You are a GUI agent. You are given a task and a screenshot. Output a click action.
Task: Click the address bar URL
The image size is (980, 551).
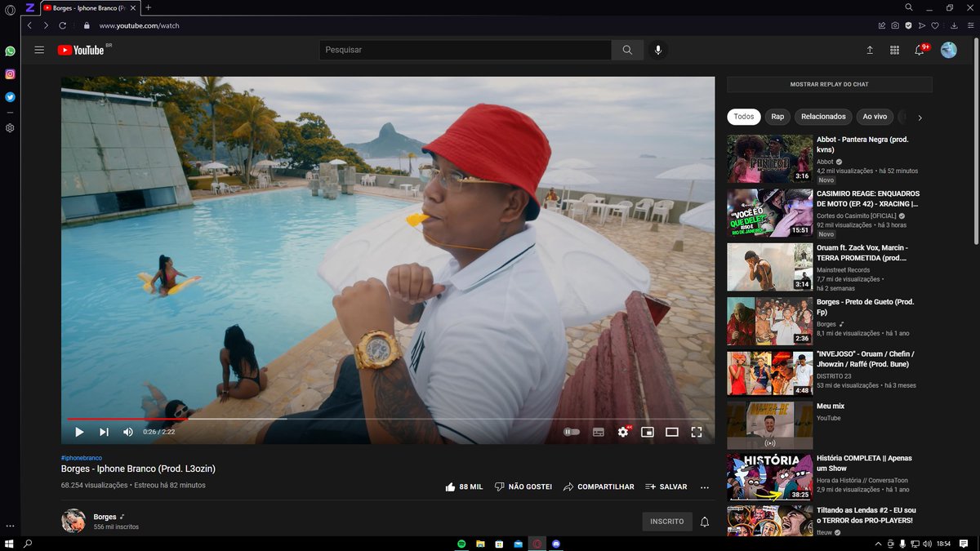139,25
